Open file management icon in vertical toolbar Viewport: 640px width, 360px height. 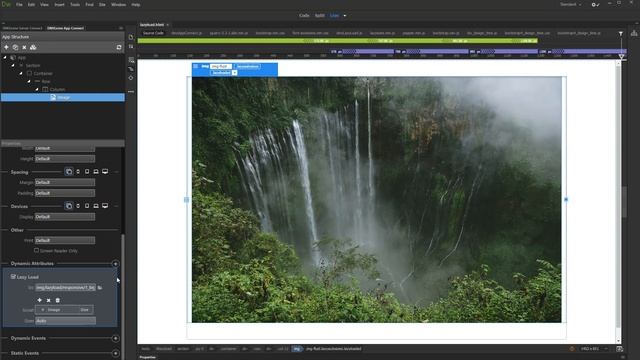tap(131, 47)
